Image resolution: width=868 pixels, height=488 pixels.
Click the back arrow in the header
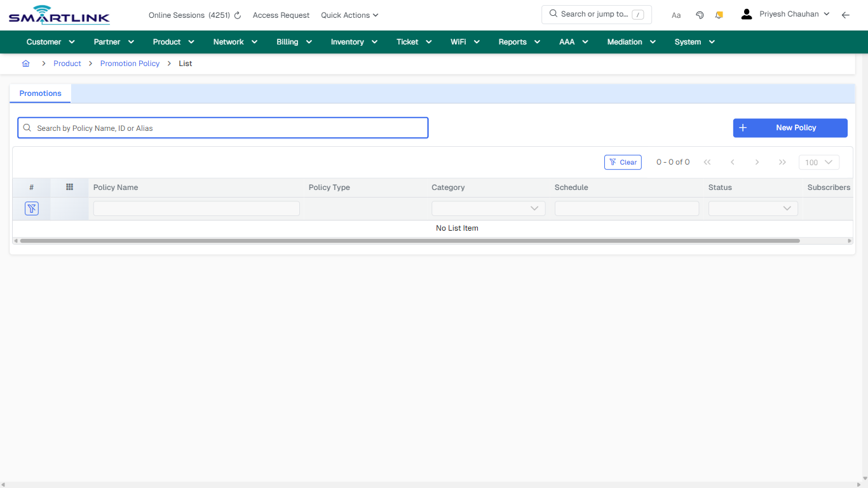(845, 15)
